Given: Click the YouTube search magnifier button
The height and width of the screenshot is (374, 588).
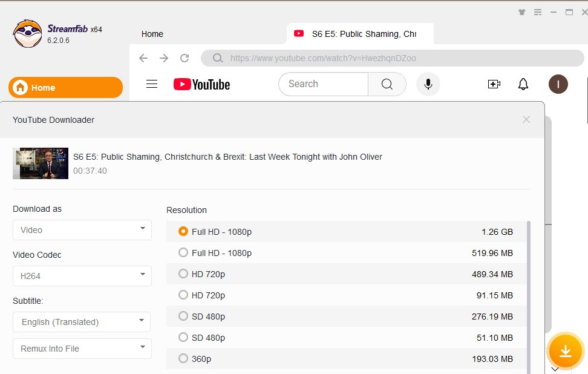Looking at the screenshot, I should pos(387,84).
